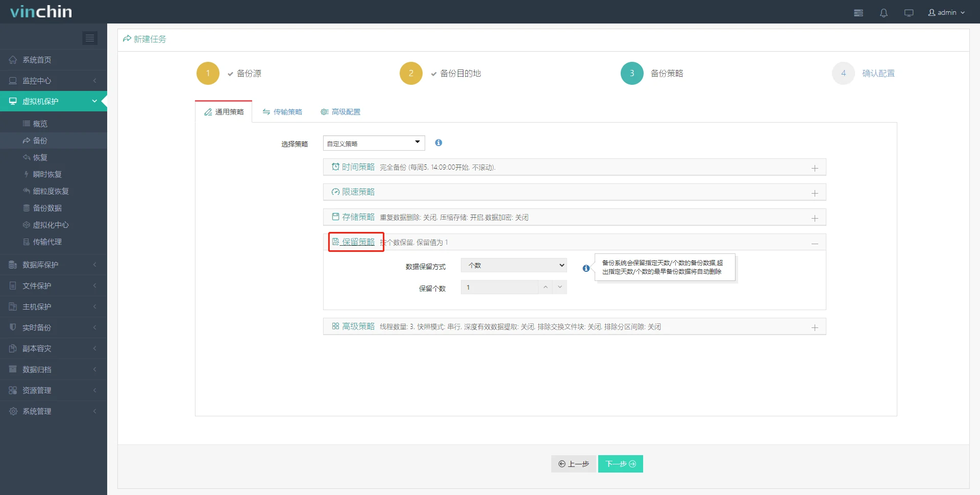This screenshot has height=495, width=980.
Task: Click the 保留个数 input field
Action: (x=499, y=287)
